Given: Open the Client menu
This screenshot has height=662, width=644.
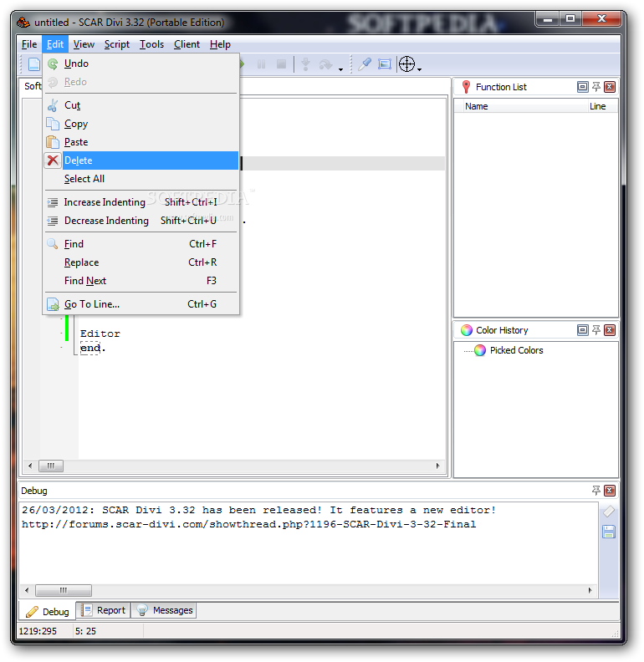Looking at the screenshot, I should tap(187, 44).
